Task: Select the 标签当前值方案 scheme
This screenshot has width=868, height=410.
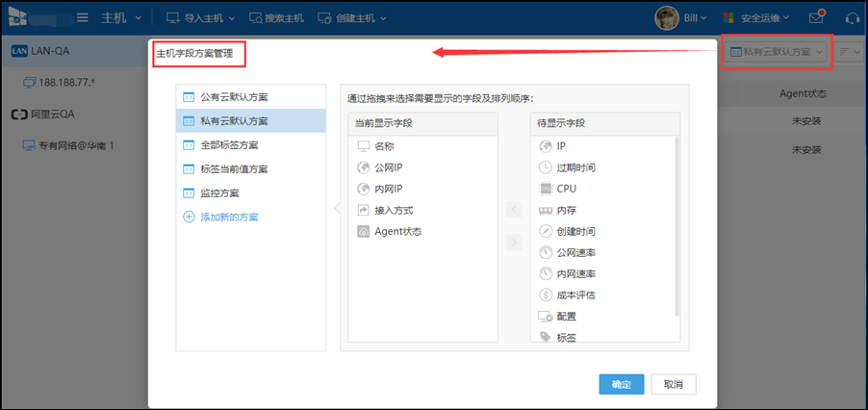Action: (x=251, y=168)
